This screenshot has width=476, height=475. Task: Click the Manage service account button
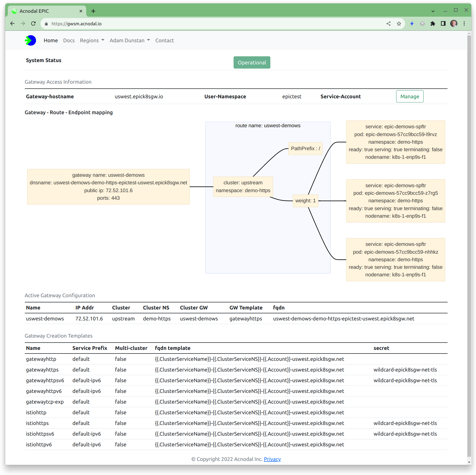point(410,96)
